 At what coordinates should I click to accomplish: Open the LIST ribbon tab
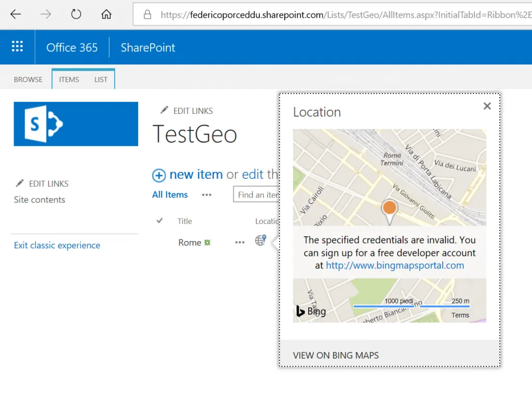point(101,79)
